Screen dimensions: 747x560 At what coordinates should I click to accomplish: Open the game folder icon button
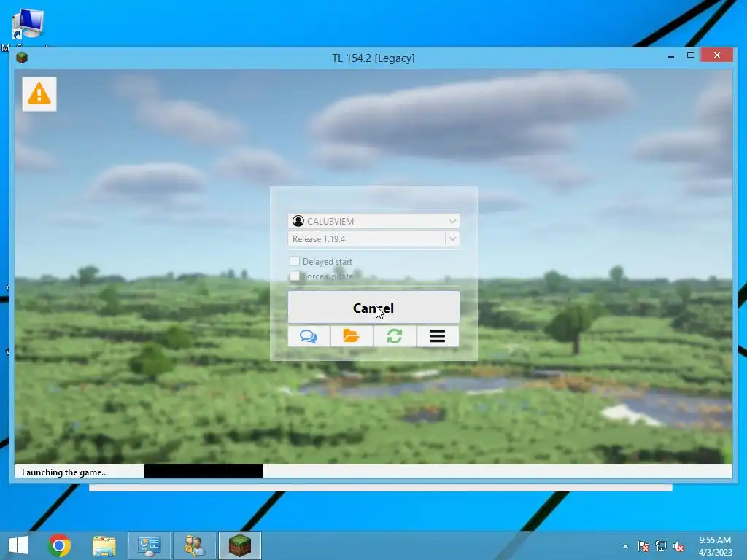coord(352,336)
